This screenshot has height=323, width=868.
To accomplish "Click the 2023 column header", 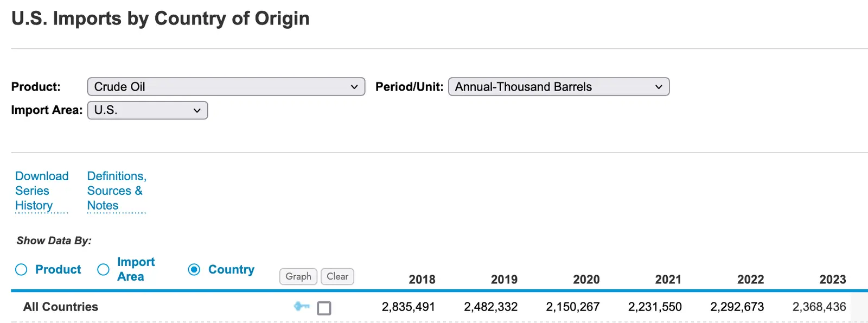I will 832,280.
